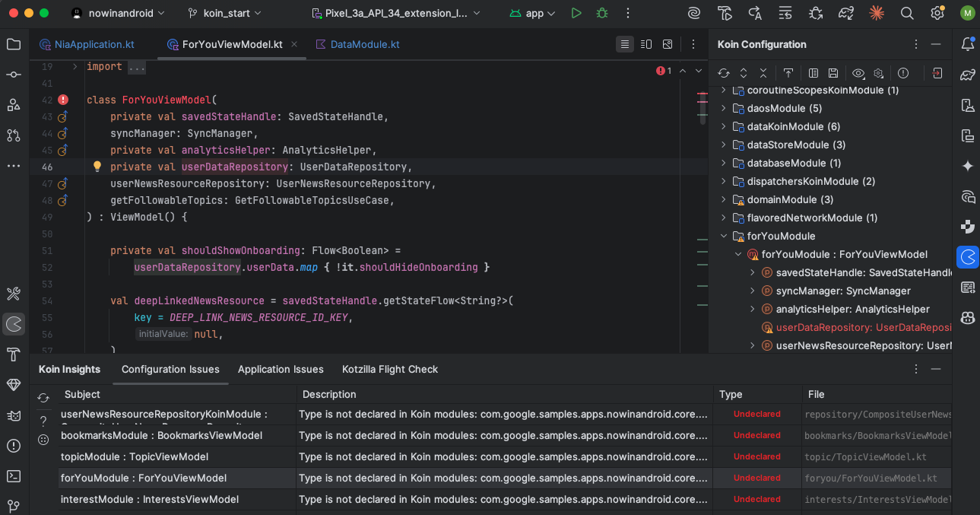This screenshot has height=515, width=980.
Task: Collapse all nodes in Koin Configuration tree
Action: pyautogui.click(x=763, y=73)
